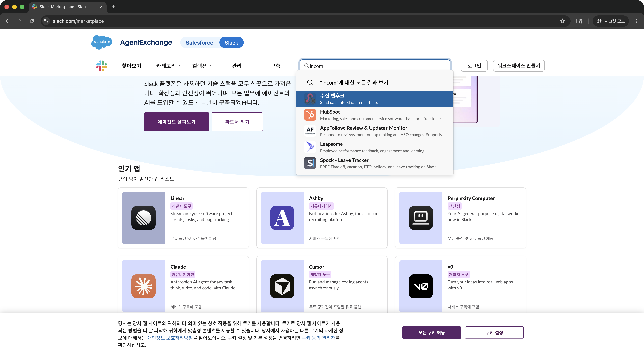
Task: Click the Leapsome icon in suggestions
Action: pos(310,147)
